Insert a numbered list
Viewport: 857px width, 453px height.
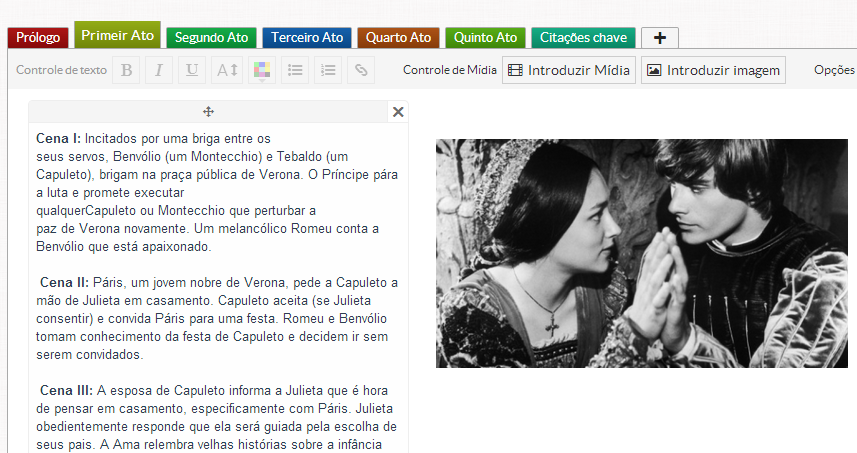[328, 70]
